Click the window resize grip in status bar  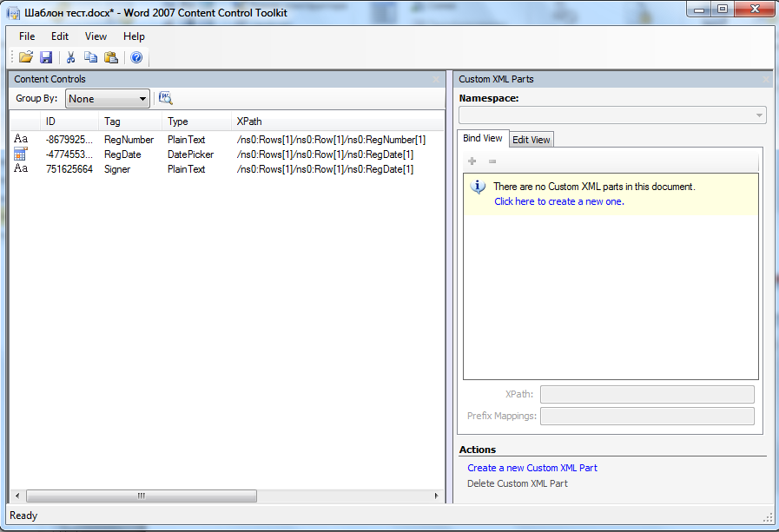pos(768,517)
